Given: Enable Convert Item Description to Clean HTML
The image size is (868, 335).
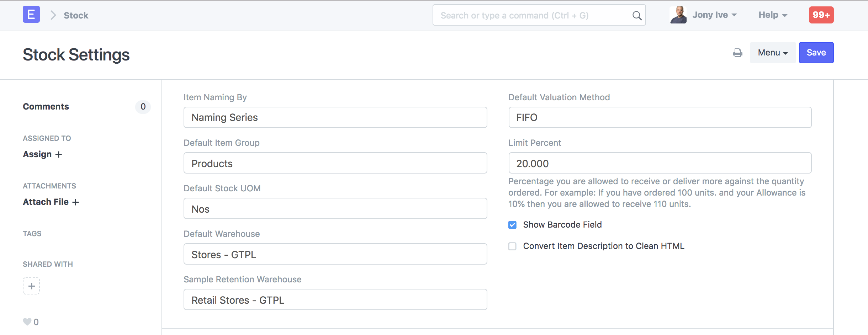Looking at the screenshot, I should (x=512, y=246).
